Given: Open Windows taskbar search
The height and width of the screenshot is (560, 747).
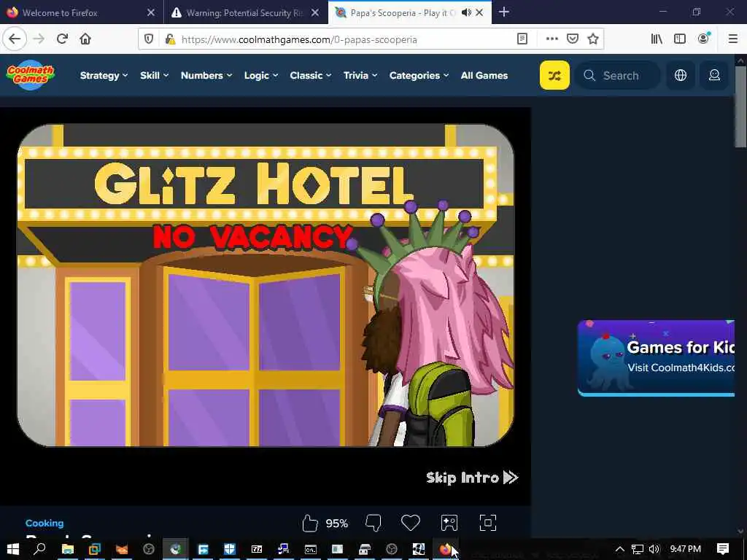Looking at the screenshot, I should point(40,549).
